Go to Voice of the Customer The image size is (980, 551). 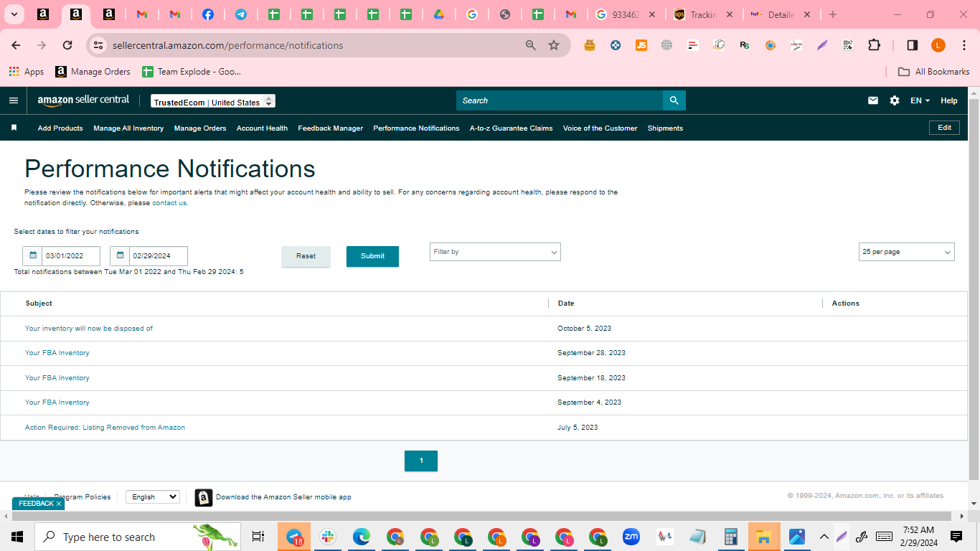point(600,128)
